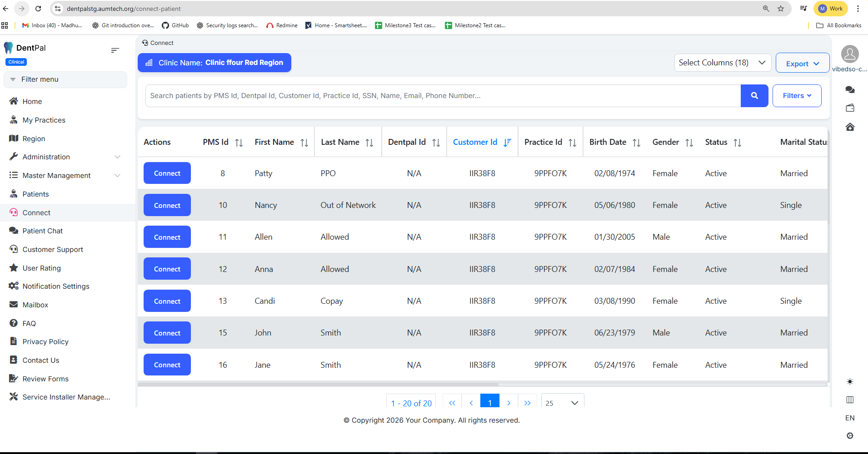Click the wallet icon in right sidebar
868x454 pixels.
(x=850, y=108)
